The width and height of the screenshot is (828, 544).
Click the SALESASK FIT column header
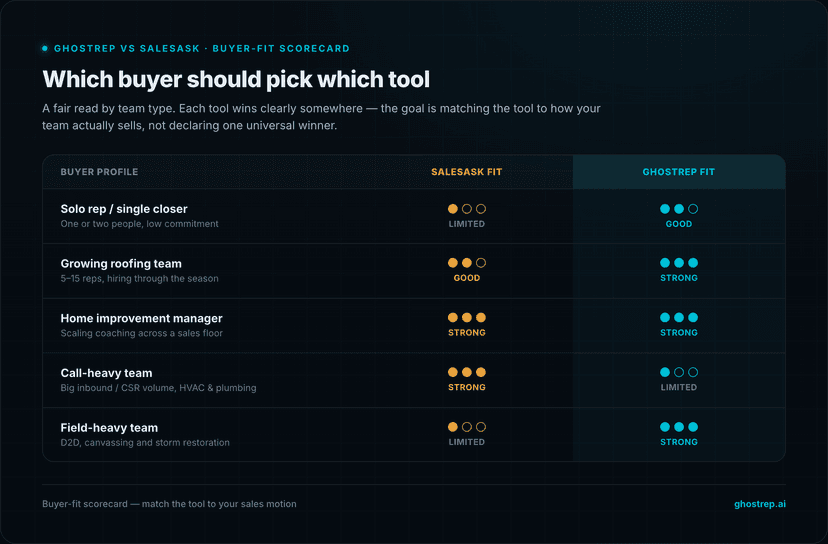(x=466, y=172)
